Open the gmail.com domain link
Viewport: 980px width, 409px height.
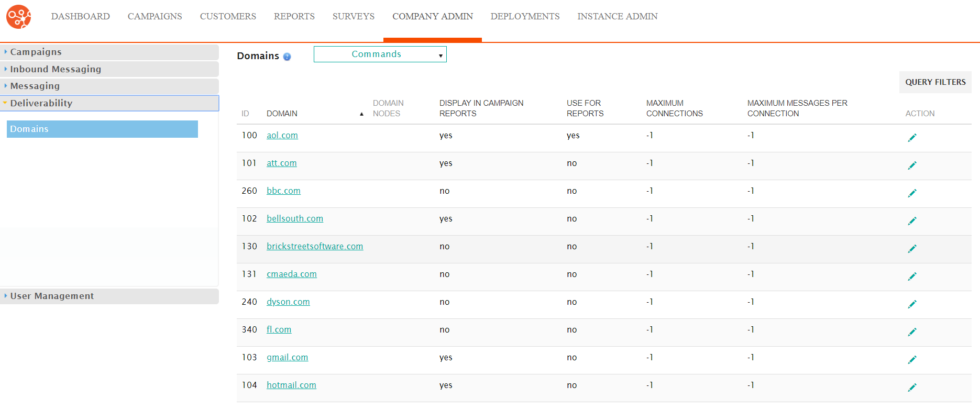(x=287, y=357)
